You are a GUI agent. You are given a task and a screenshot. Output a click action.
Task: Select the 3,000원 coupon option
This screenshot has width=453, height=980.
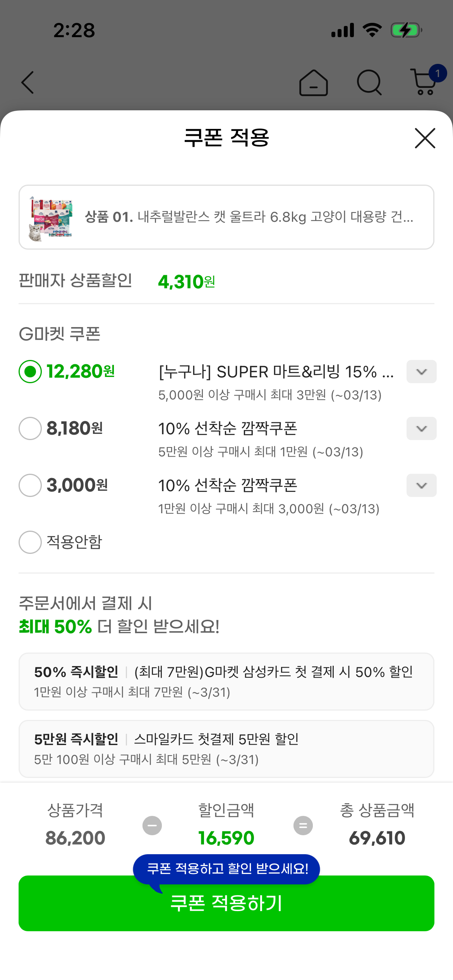pos(30,485)
